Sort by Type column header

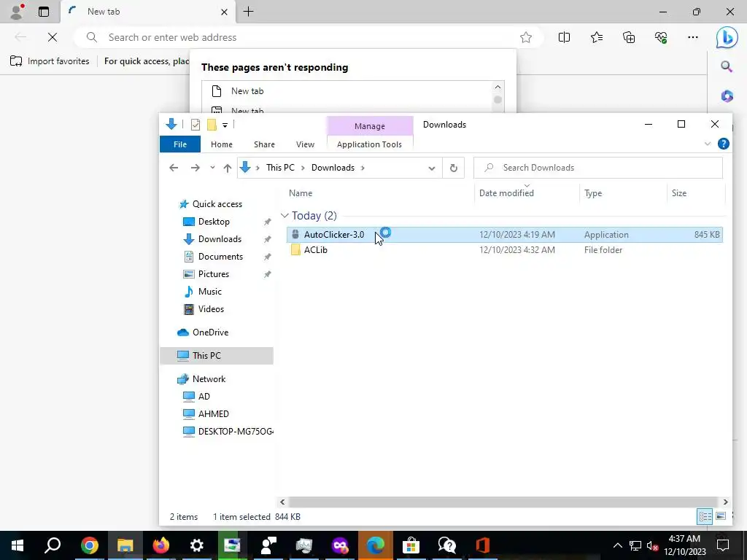pos(593,192)
